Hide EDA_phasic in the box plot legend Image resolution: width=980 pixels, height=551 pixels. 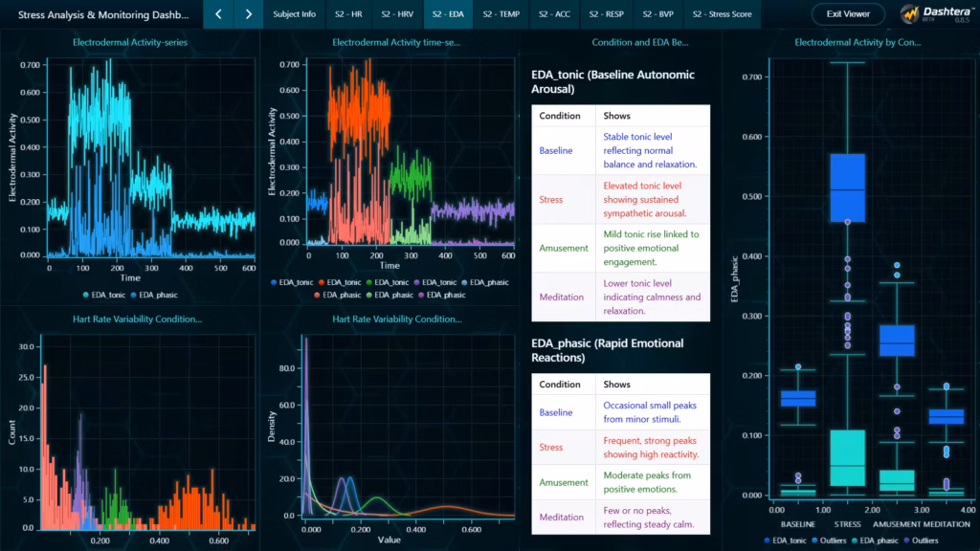click(874, 540)
